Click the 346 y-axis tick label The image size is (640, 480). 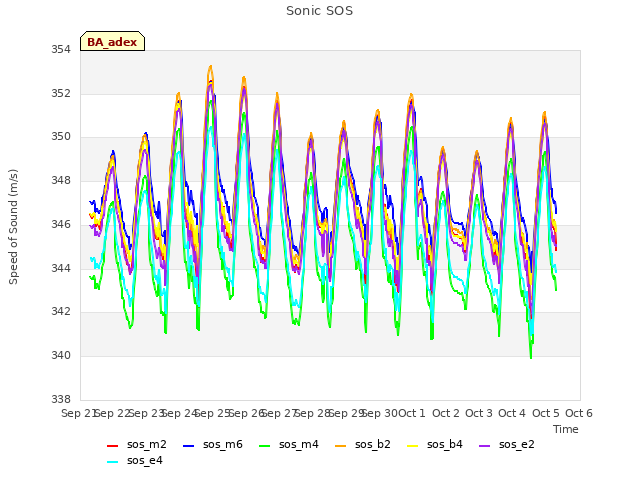[61, 224]
